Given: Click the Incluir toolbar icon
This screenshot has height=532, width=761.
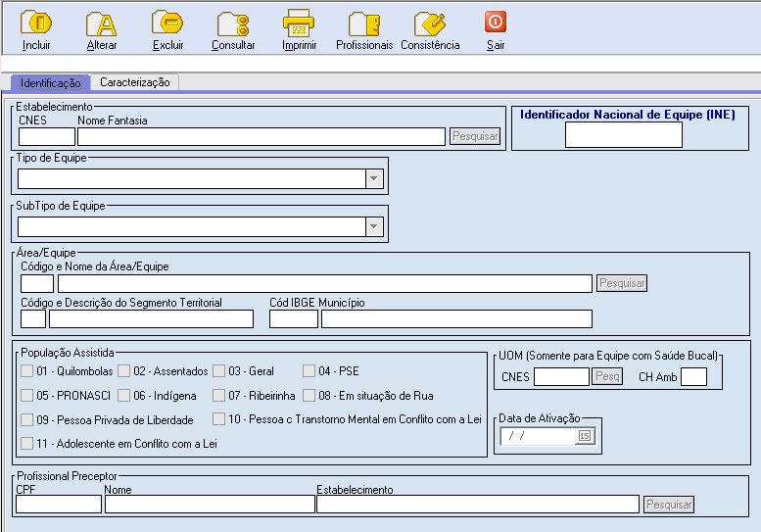Looking at the screenshot, I should (36, 24).
